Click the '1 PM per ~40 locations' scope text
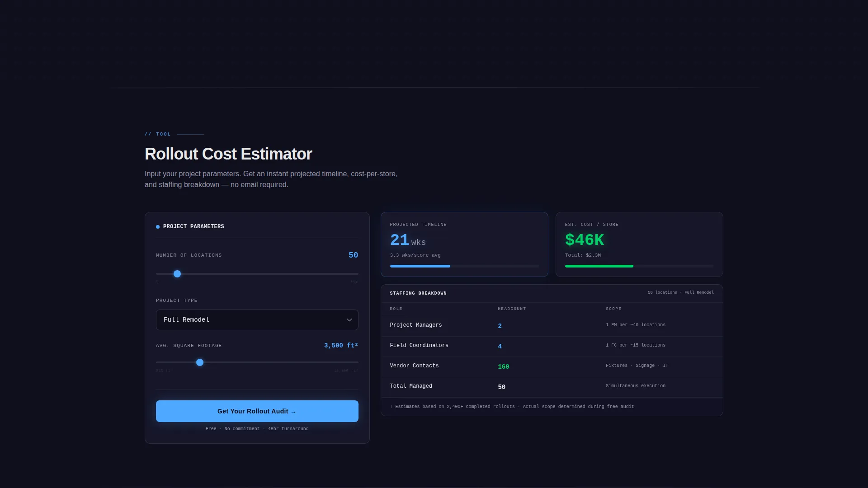The height and width of the screenshot is (488, 868). [x=636, y=325]
